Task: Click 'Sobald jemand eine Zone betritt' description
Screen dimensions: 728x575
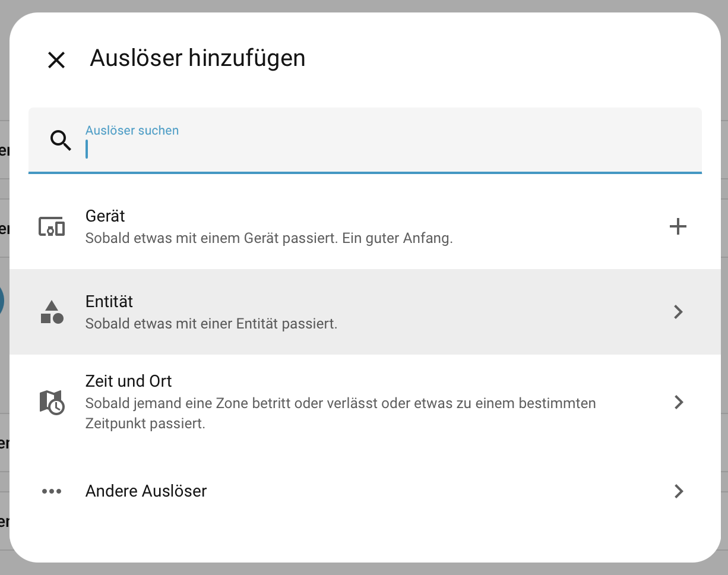Action: pyautogui.click(x=340, y=404)
